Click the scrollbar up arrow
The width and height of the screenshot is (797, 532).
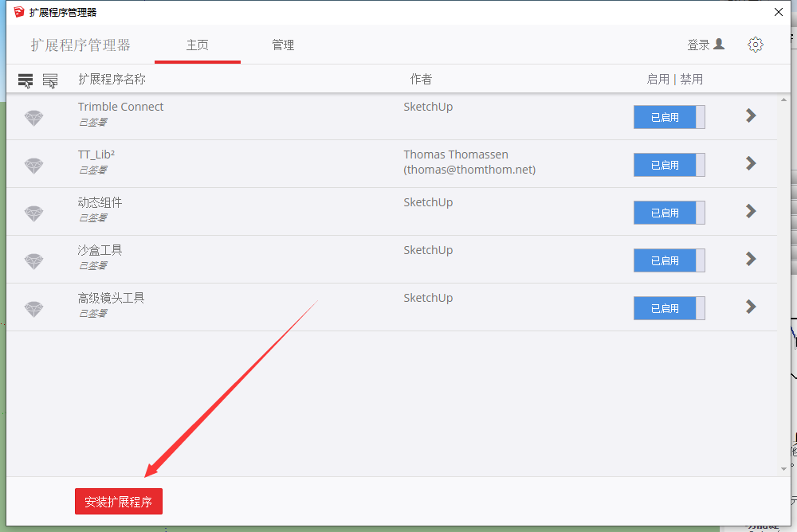[783, 100]
